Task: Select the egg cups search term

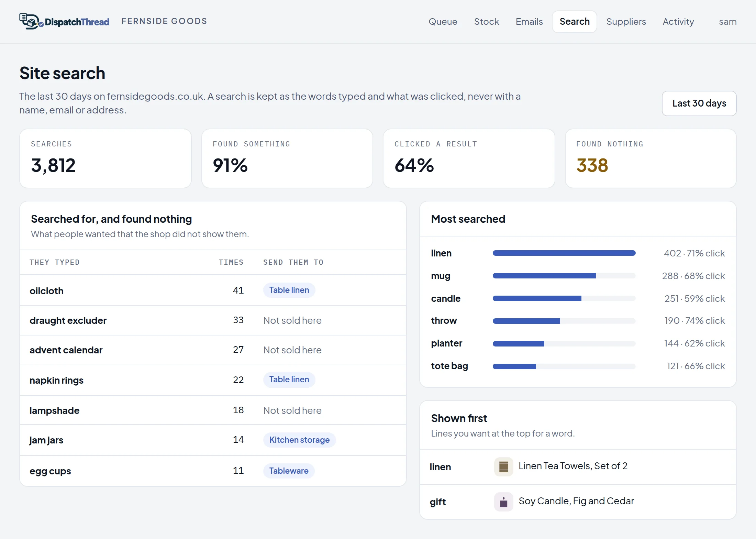Action: pos(50,471)
